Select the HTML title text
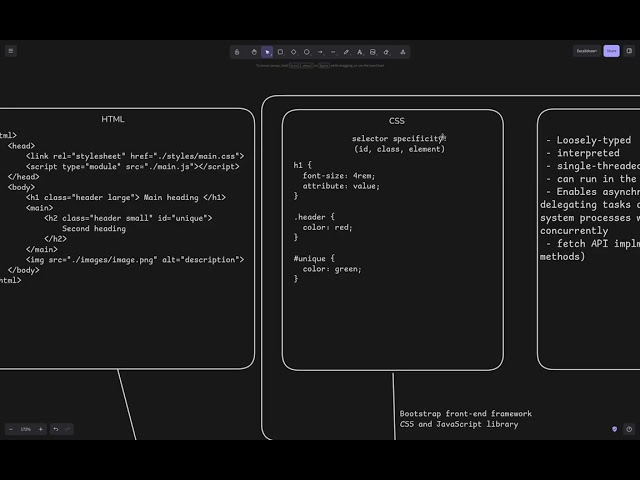 113,119
